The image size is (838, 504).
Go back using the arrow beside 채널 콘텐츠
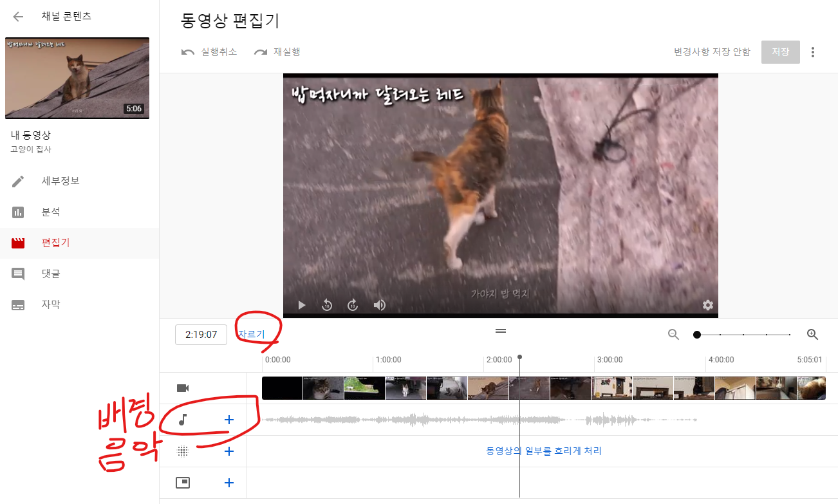(19, 17)
